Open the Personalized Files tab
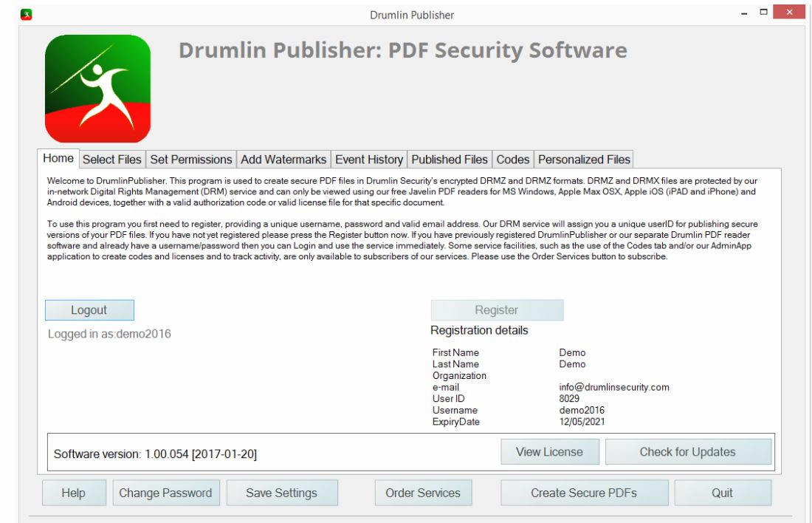This screenshot has height=523, width=812. [584, 160]
